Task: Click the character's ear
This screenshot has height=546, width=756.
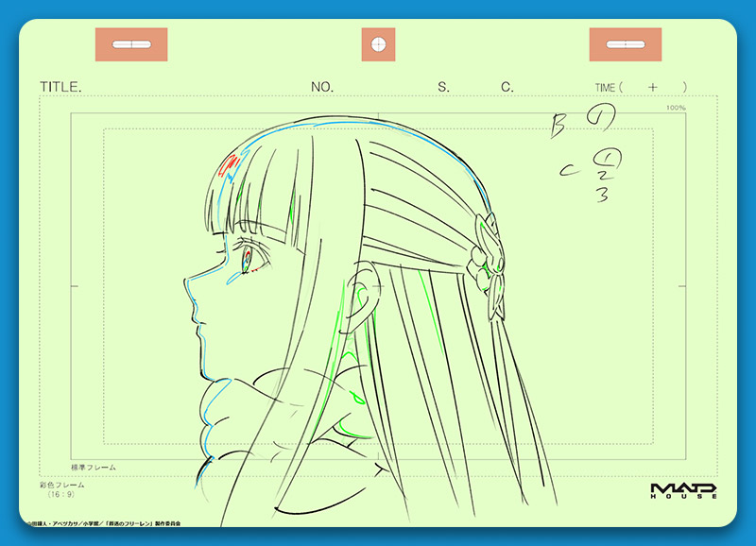Action: [360, 291]
